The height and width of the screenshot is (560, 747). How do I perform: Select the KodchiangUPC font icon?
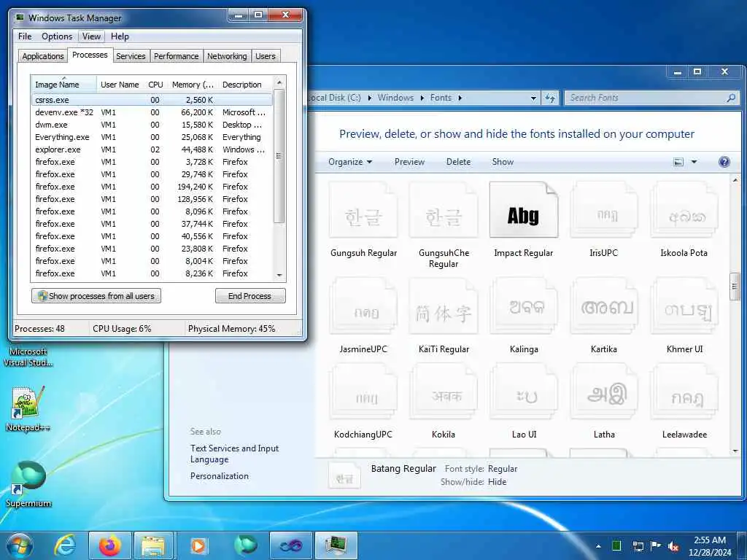click(363, 392)
